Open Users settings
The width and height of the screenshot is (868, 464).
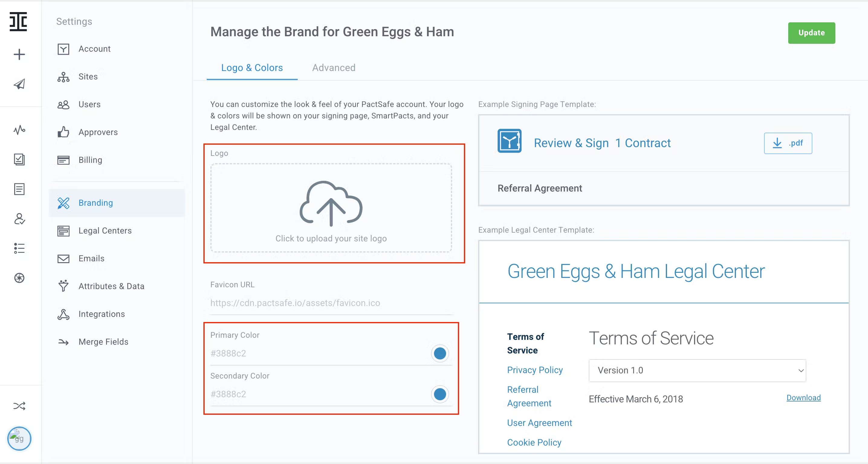tap(89, 105)
